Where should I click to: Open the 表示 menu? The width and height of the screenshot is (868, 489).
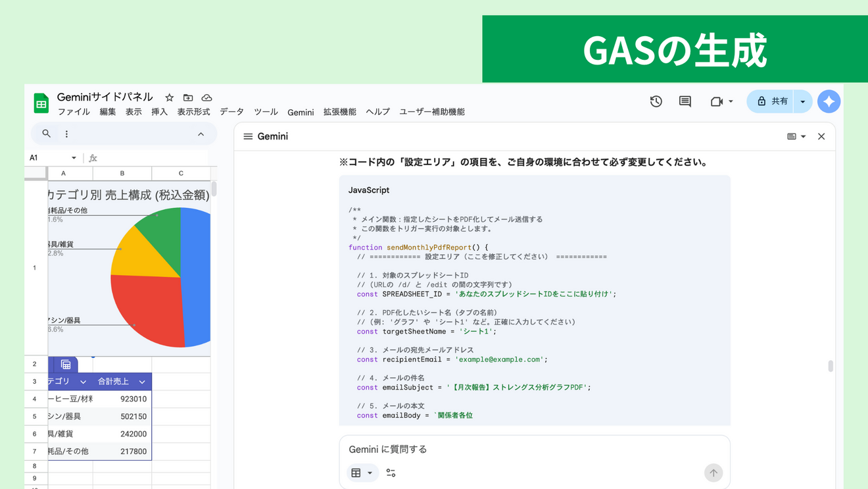point(133,112)
